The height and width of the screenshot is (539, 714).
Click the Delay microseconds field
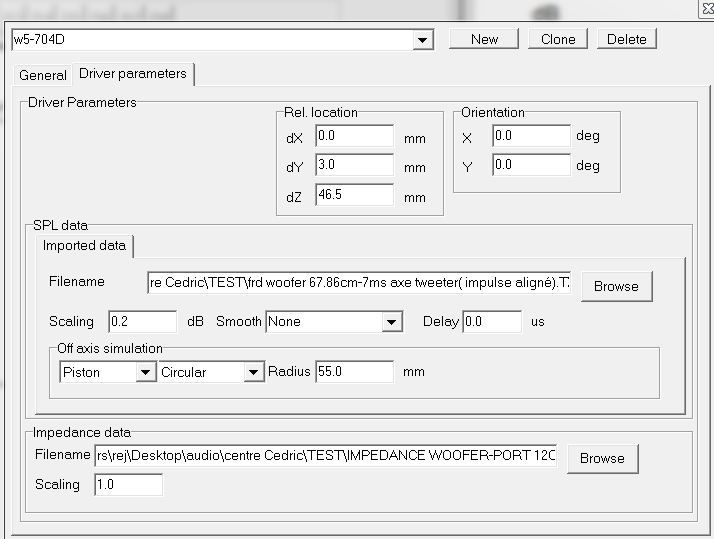[x=492, y=322]
